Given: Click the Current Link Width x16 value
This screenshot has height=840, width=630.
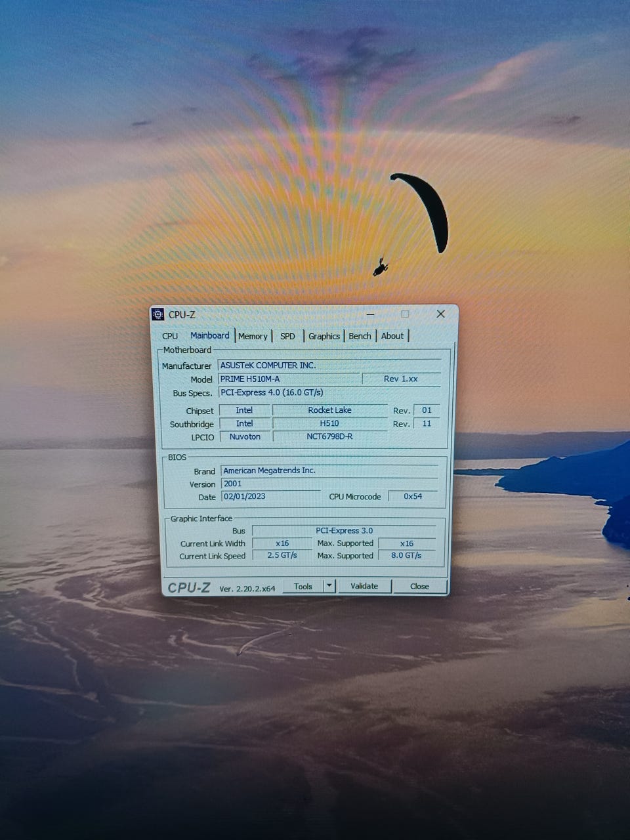Looking at the screenshot, I should point(282,543).
